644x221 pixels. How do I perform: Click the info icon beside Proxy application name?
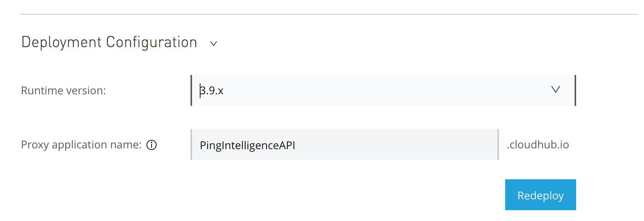coord(152,145)
